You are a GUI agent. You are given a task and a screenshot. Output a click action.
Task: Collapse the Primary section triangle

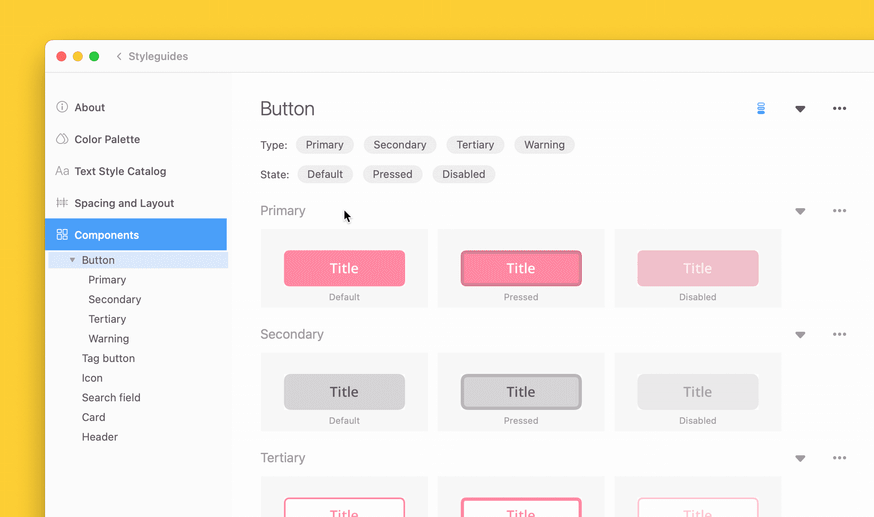800,211
